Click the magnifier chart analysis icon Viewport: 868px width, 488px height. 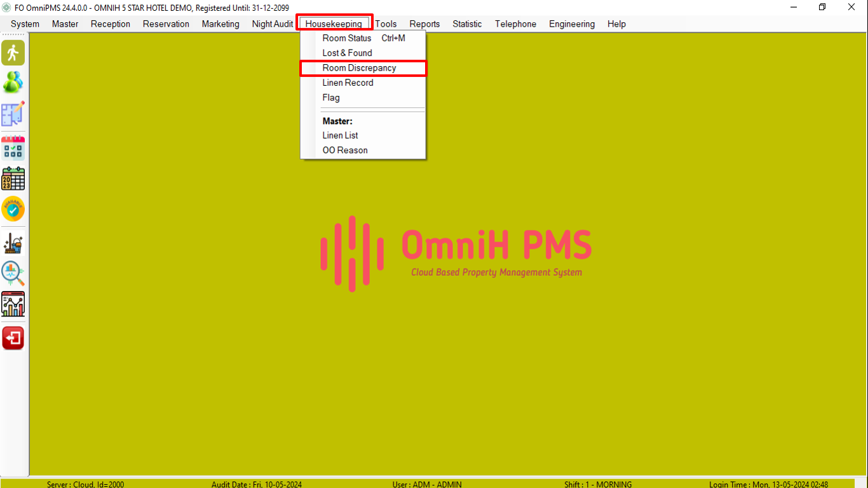point(13,274)
